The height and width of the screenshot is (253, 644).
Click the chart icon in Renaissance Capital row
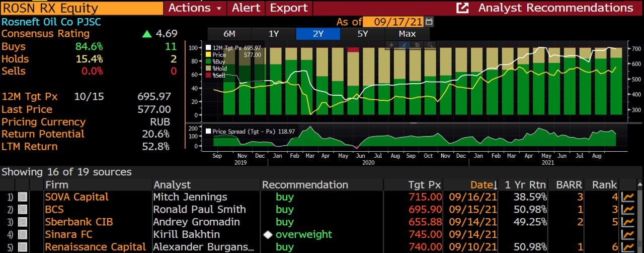[627, 247]
